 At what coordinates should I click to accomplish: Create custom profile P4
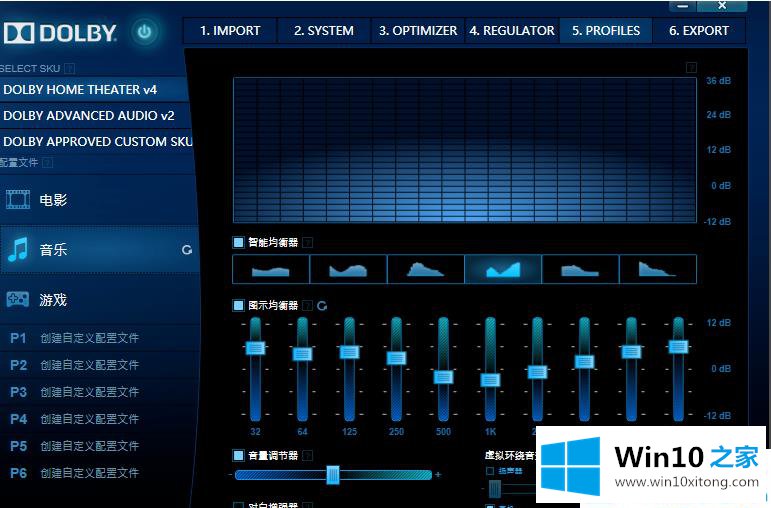(x=99, y=419)
